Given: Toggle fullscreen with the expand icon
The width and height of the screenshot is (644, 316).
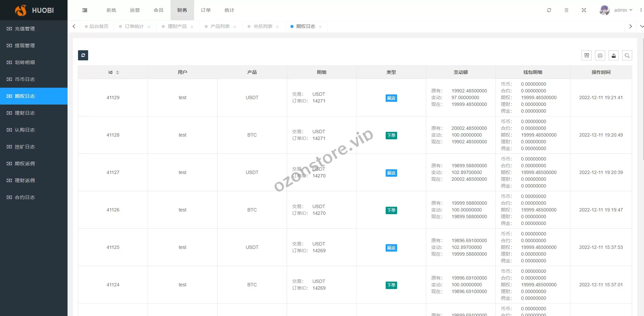Looking at the screenshot, I should [584, 10].
